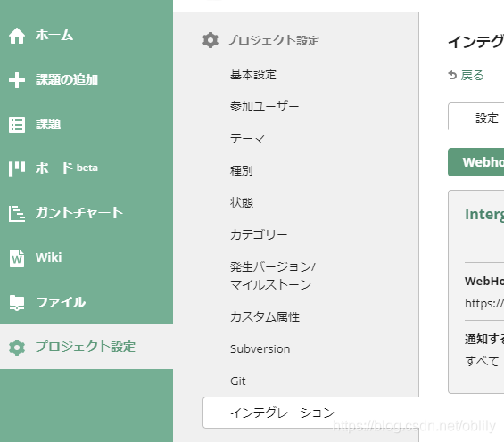504x442 pixels.
Task: Open 参加ユーザー settings
Action: point(265,106)
